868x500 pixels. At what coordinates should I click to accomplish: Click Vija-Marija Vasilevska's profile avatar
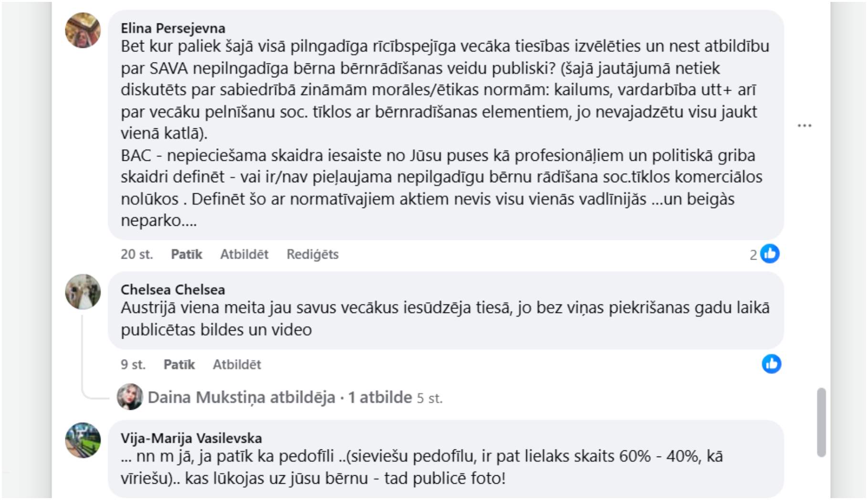(x=83, y=440)
